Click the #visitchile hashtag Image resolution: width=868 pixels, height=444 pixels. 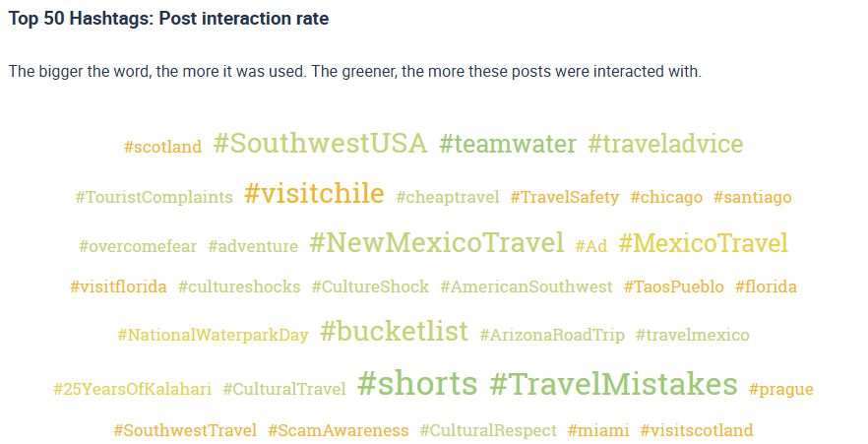314,194
